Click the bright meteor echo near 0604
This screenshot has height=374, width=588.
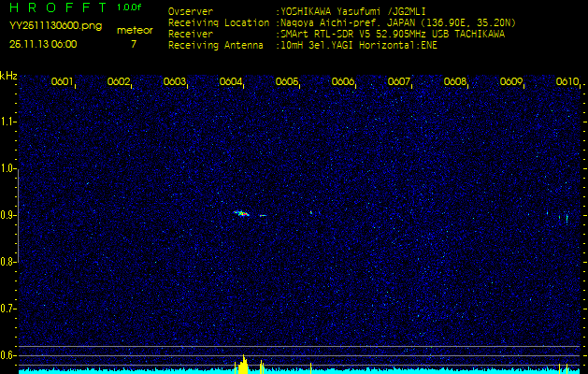pyautogui.click(x=241, y=213)
